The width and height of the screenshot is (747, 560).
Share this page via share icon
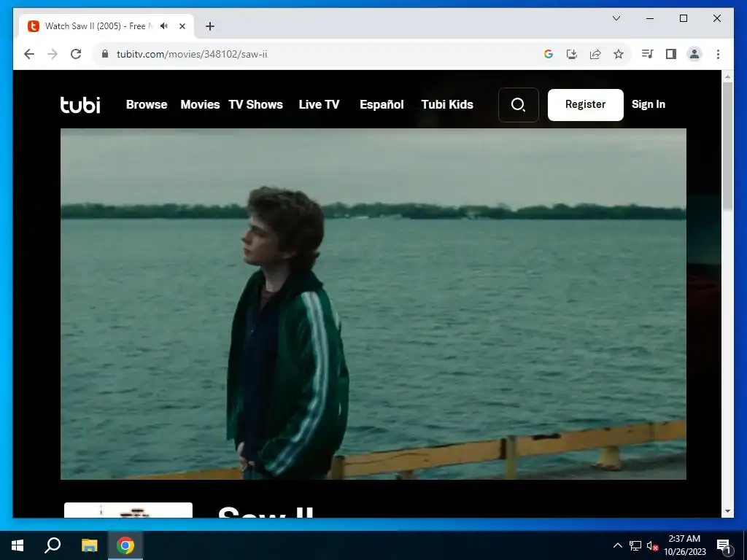click(595, 54)
